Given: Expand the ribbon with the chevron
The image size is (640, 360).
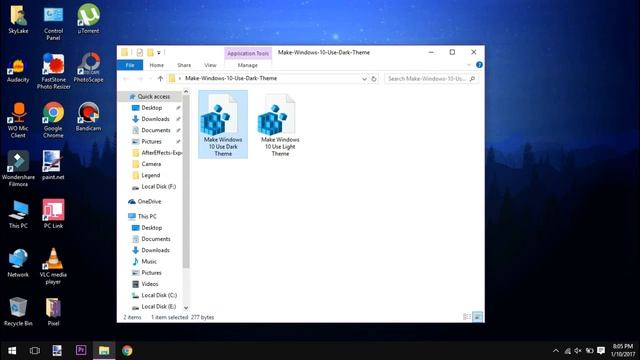Looking at the screenshot, I should tap(469, 65).
